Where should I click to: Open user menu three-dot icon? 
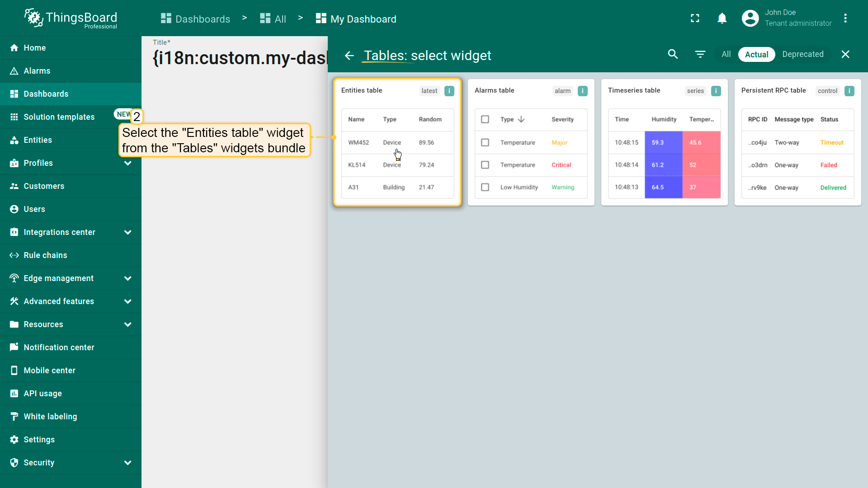845,18
